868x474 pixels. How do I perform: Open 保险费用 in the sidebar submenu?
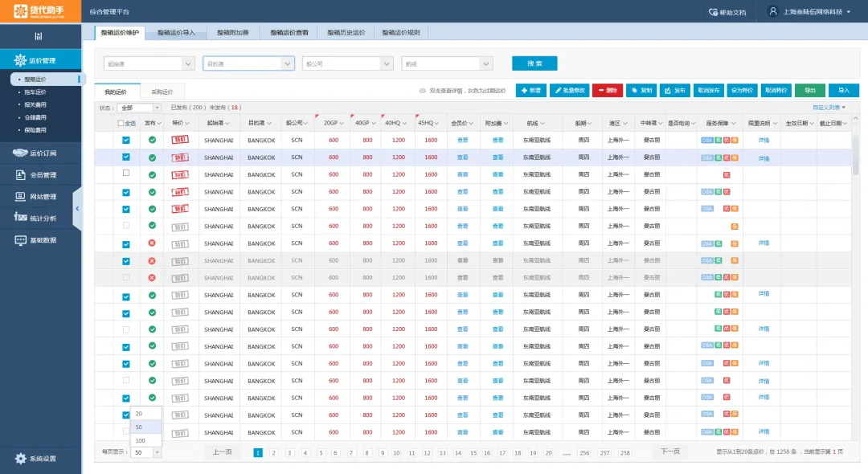(35, 130)
